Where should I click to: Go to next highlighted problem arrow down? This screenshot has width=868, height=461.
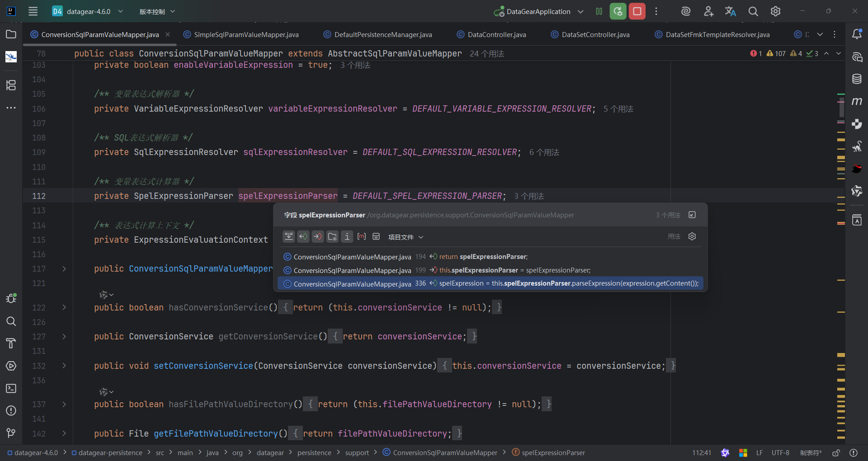(x=839, y=53)
